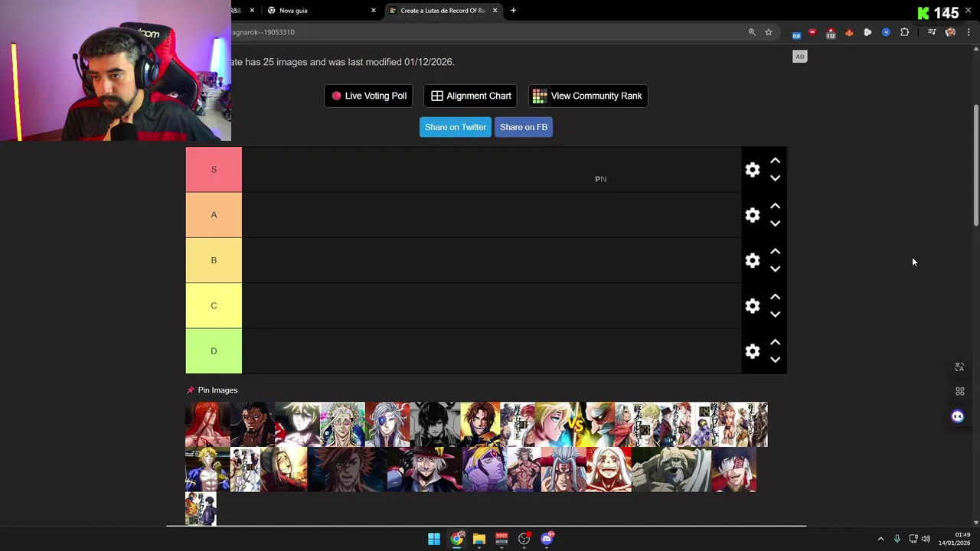Click the extension icon showing 112 badge

(831, 33)
